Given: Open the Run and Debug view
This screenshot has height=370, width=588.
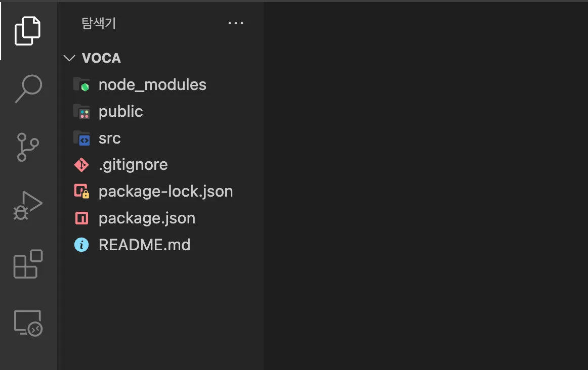Looking at the screenshot, I should pos(28,206).
